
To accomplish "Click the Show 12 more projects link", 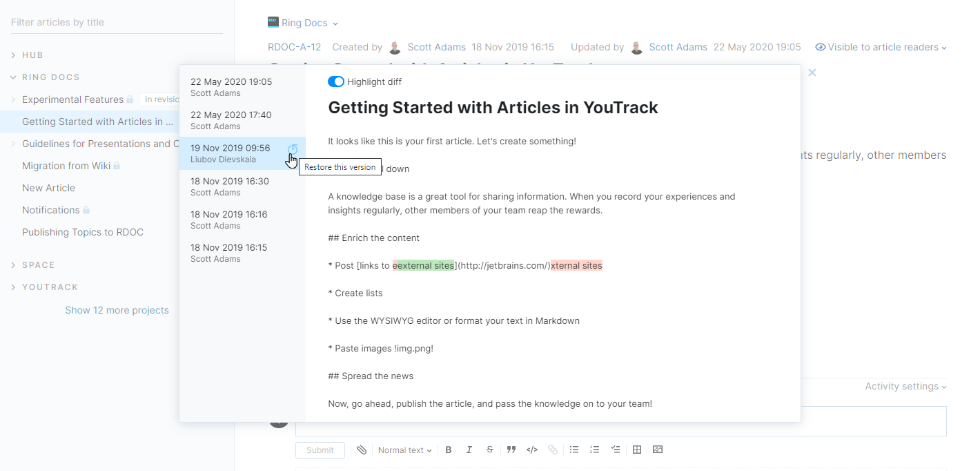I will click(117, 310).
